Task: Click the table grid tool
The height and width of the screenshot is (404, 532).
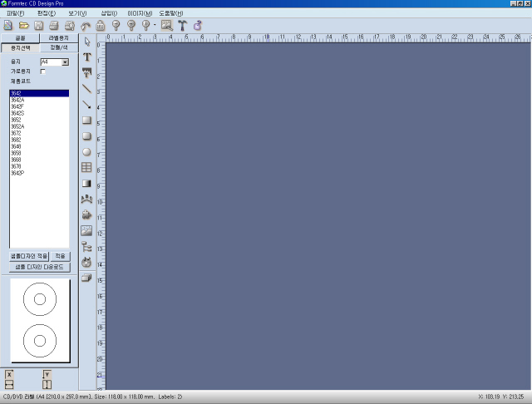Action: [86, 167]
